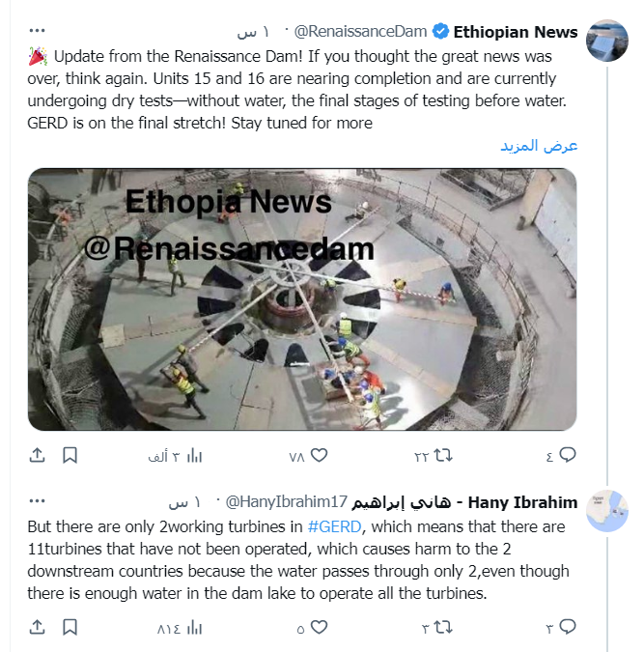
Task: Open more options on Hany Ibrahim reply
Action: (x=37, y=500)
